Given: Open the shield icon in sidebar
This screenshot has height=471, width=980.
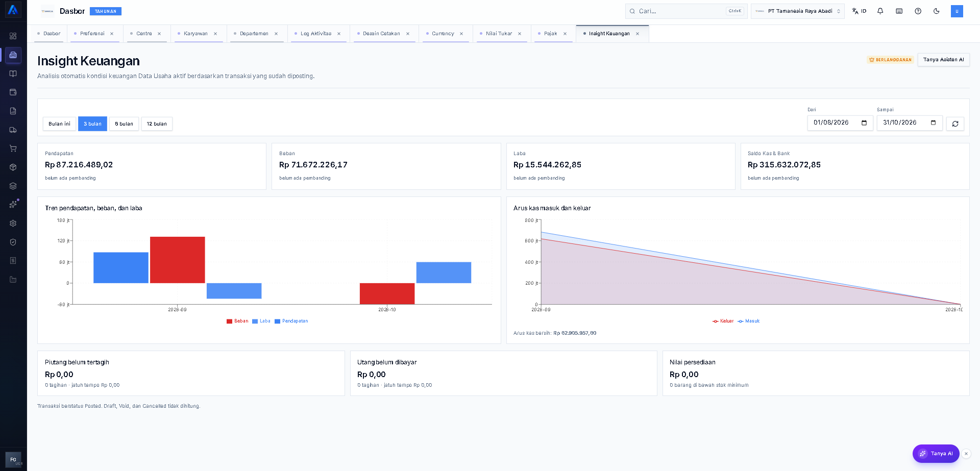Looking at the screenshot, I should click(x=13, y=242).
